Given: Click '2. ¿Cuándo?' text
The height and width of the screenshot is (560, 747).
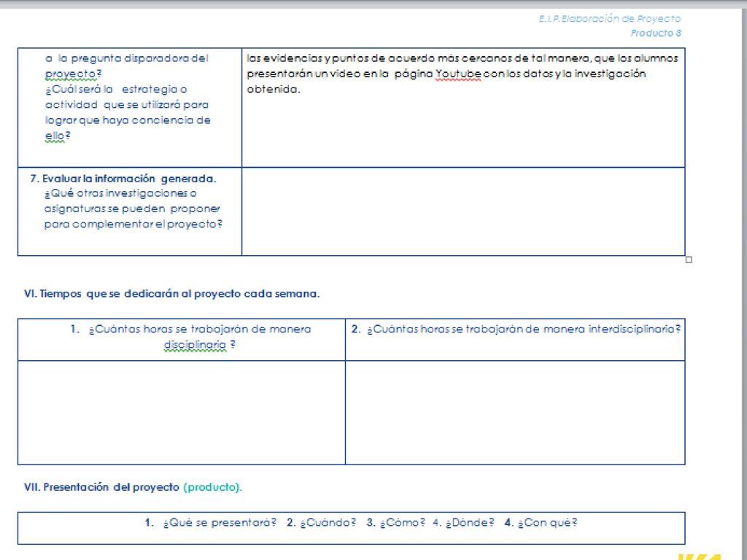Looking at the screenshot, I should (x=321, y=523).
